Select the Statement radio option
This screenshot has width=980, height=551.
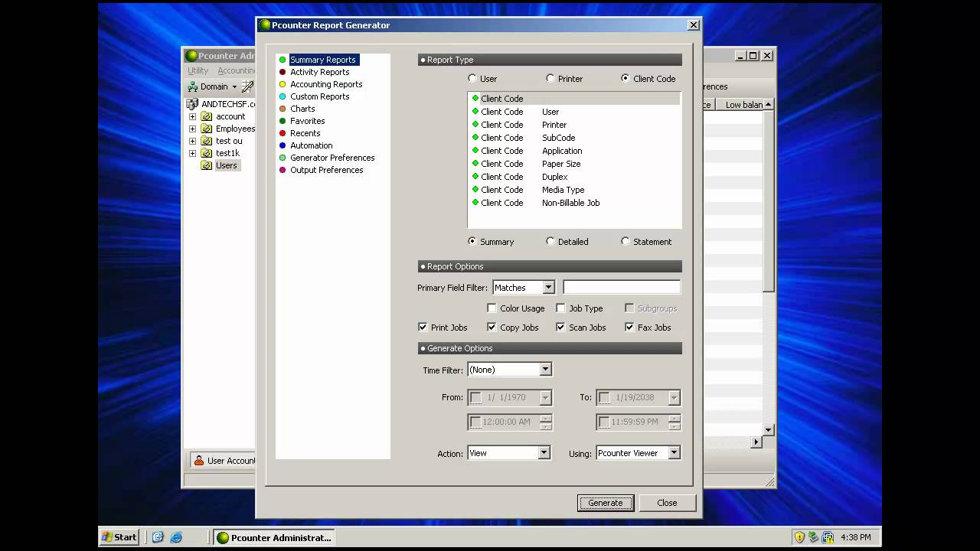coord(626,241)
